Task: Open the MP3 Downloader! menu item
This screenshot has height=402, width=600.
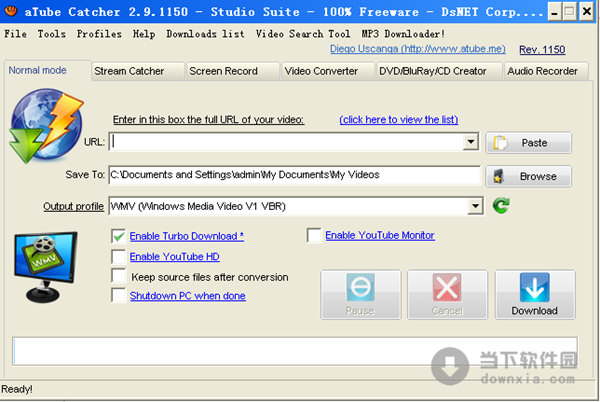Action: coord(403,34)
